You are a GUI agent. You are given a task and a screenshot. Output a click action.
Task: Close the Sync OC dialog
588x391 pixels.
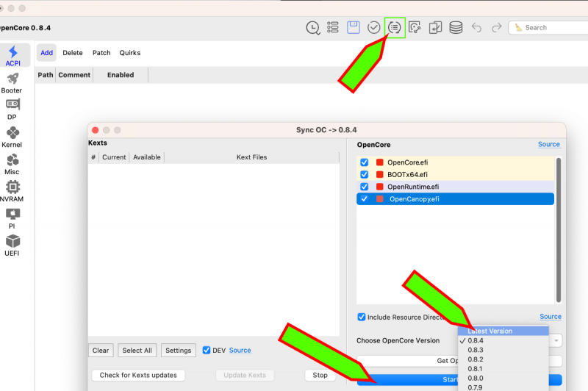point(96,130)
